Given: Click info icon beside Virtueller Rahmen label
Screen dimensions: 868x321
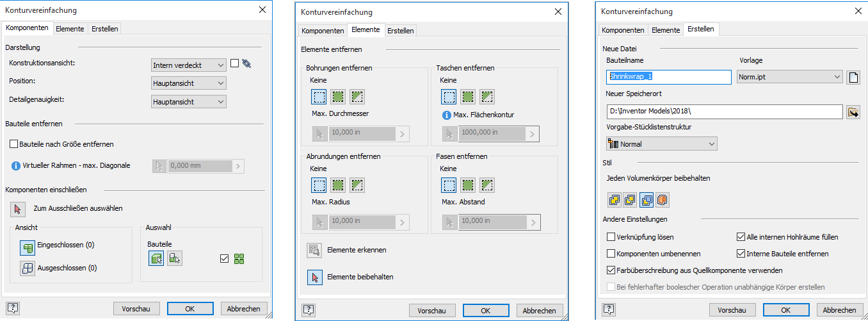Looking at the screenshot, I should (x=17, y=165).
